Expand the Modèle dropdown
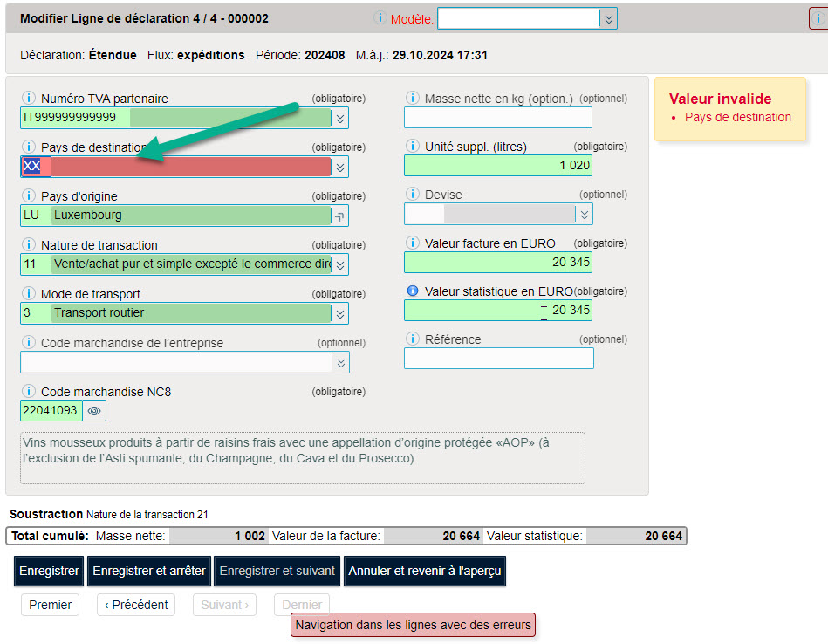The height and width of the screenshot is (644, 828). (x=609, y=19)
